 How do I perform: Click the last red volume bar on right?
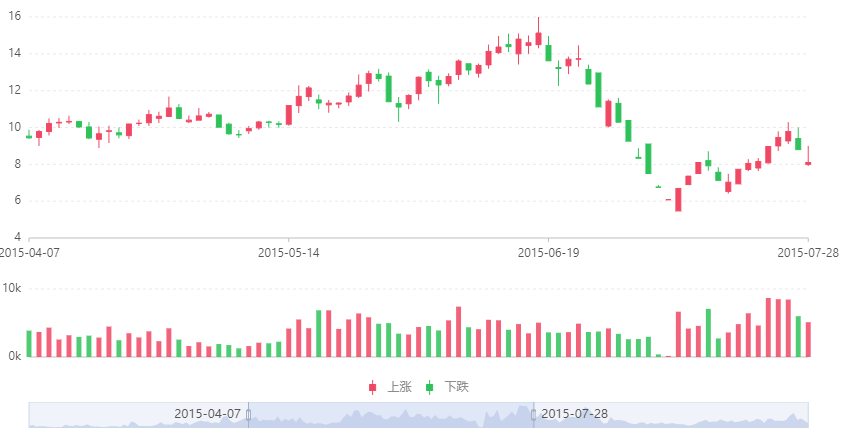coord(808,339)
